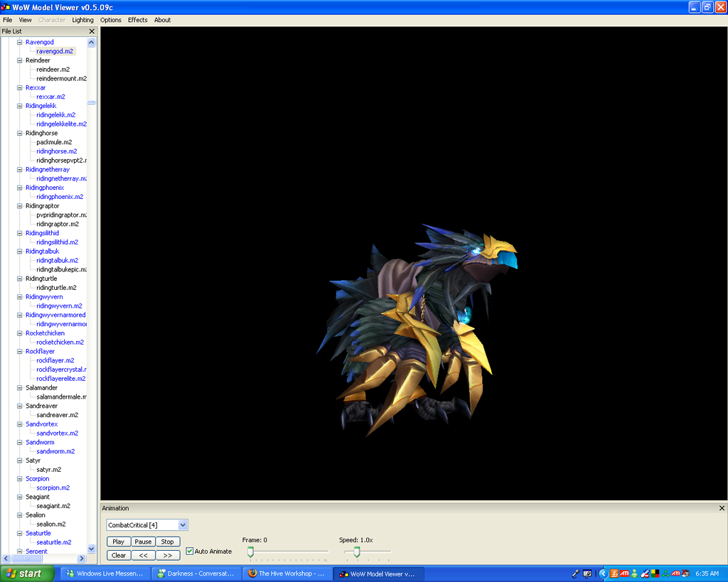
Task: Click the microphone icon on the language bar
Action: click(576, 573)
